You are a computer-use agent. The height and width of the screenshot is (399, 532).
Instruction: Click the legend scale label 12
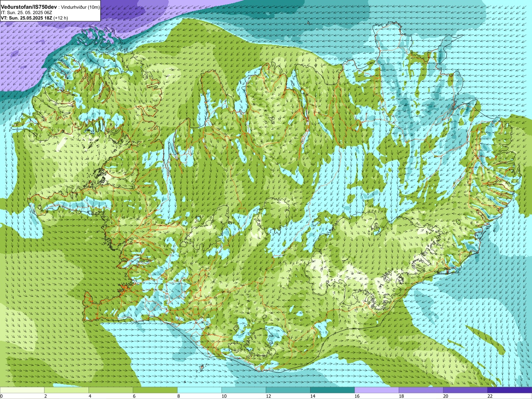coord(268,396)
